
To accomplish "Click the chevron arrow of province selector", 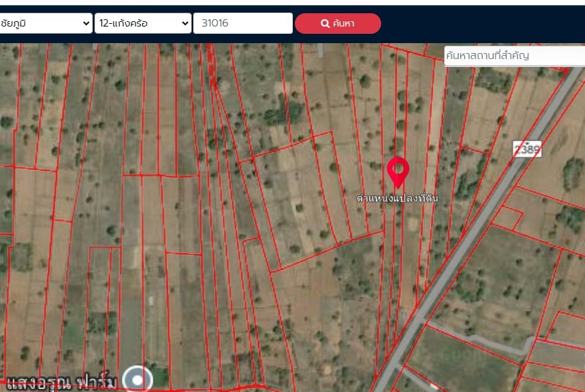I will pos(86,23).
